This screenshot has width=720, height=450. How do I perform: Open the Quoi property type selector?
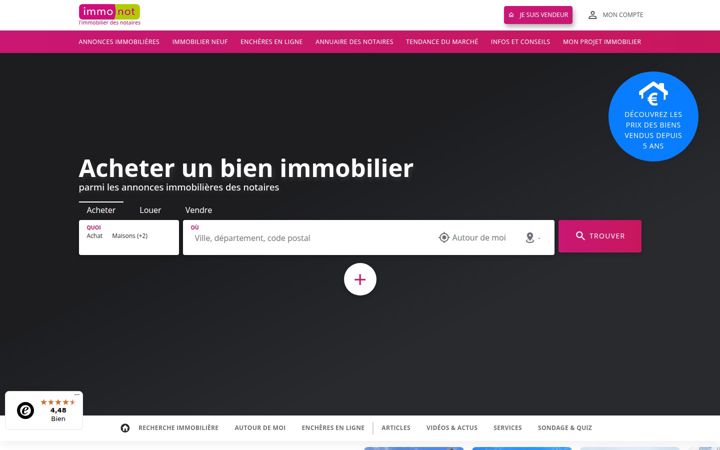click(129, 237)
